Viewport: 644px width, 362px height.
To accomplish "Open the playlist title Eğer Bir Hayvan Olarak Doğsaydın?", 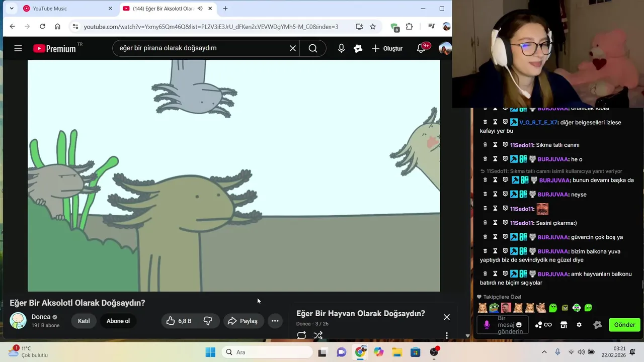I will tap(360, 313).
